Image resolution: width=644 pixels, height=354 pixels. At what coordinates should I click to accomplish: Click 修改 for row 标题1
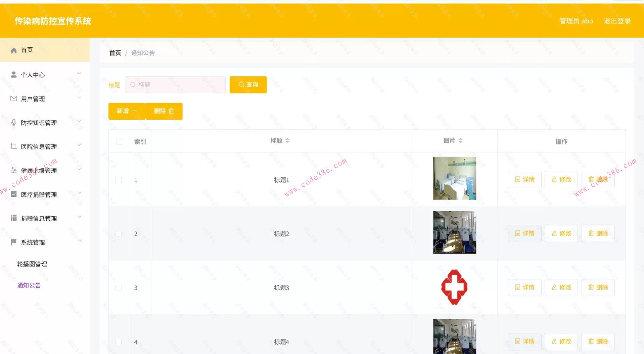[561, 179]
